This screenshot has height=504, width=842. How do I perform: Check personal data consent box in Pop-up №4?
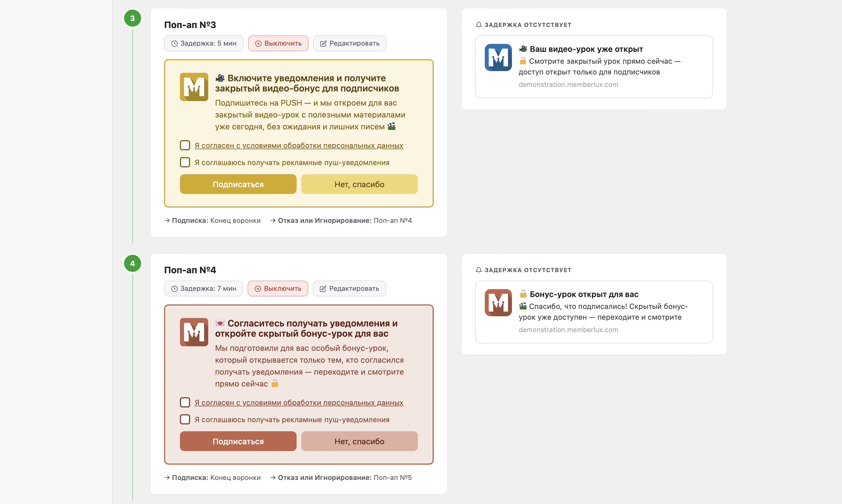[x=185, y=402]
